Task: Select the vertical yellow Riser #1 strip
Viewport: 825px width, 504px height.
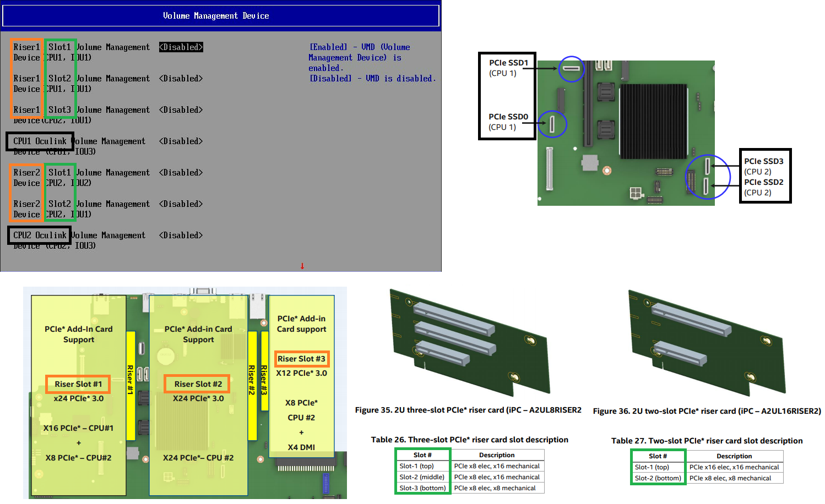Action: click(x=131, y=385)
